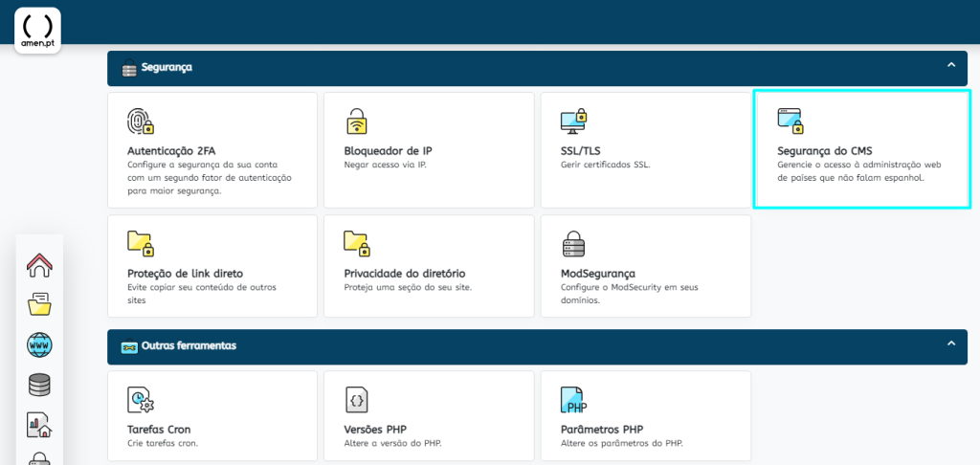The height and width of the screenshot is (465, 980).
Task: Go to home via sidebar house icon
Action: pos(39,265)
